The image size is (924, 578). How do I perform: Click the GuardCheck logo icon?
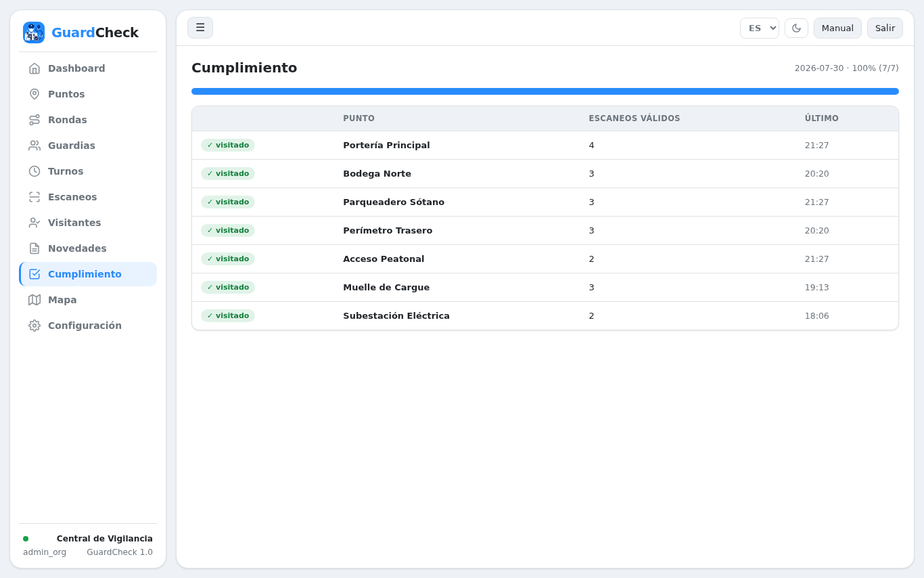pyautogui.click(x=34, y=32)
